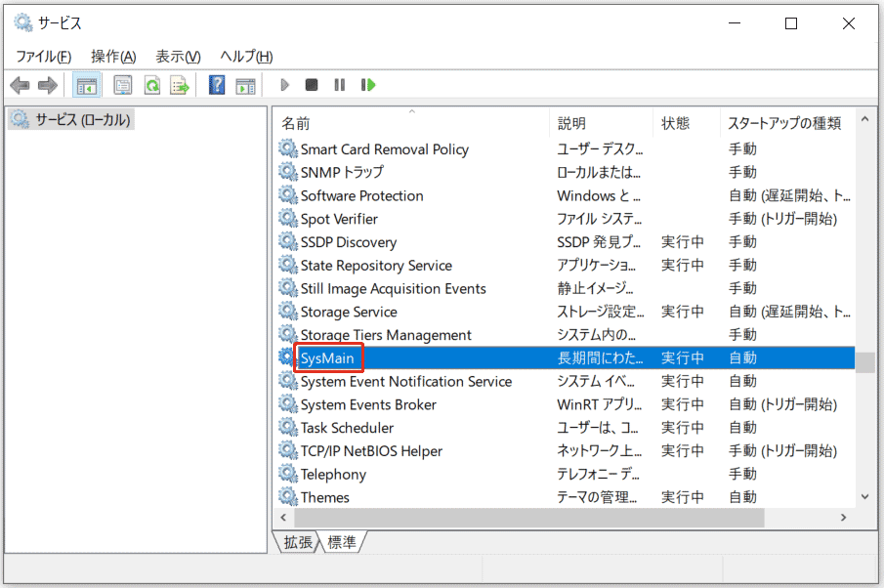This screenshot has width=884, height=588.
Task: Click gear icon next to Software Protection
Action: pos(288,195)
